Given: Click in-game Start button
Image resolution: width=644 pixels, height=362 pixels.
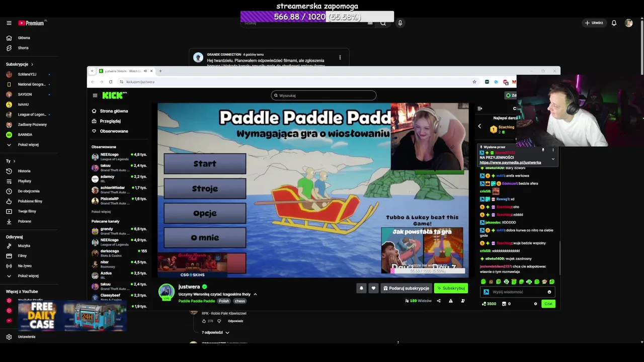Looking at the screenshot, I should pos(205,164).
